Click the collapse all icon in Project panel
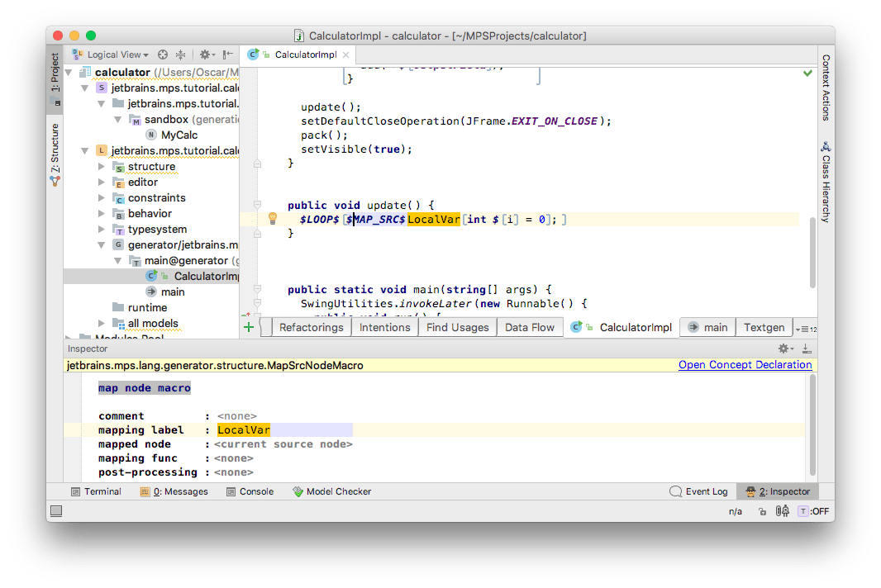This screenshot has width=881, height=588. pos(180,55)
